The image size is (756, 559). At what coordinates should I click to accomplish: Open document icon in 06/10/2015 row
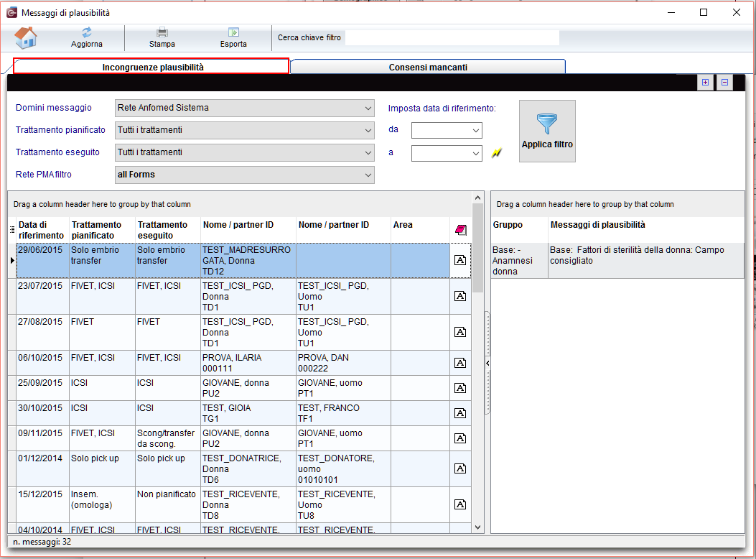[460, 363]
